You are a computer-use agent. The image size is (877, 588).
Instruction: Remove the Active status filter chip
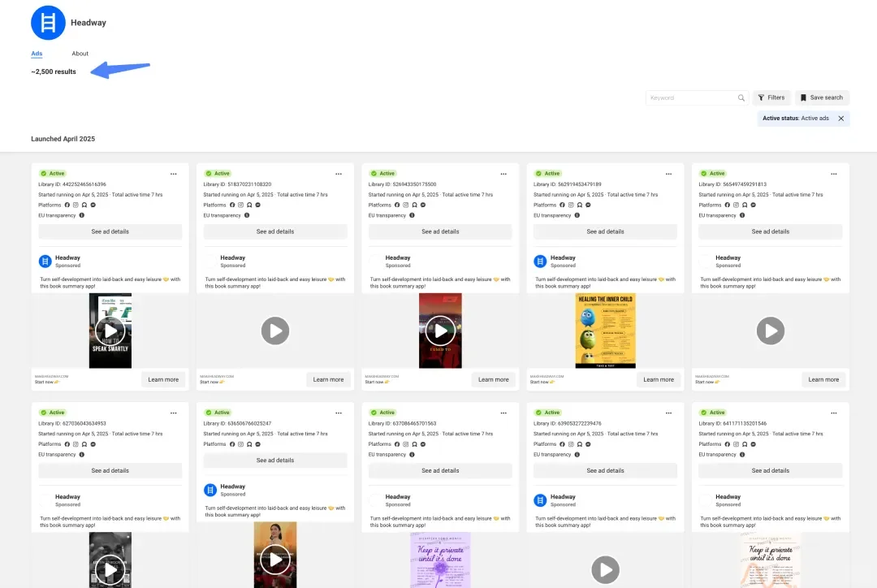point(840,119)
